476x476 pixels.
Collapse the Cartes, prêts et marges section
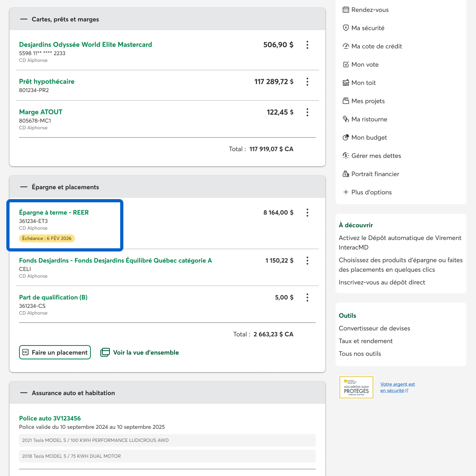tap(24, 19)
